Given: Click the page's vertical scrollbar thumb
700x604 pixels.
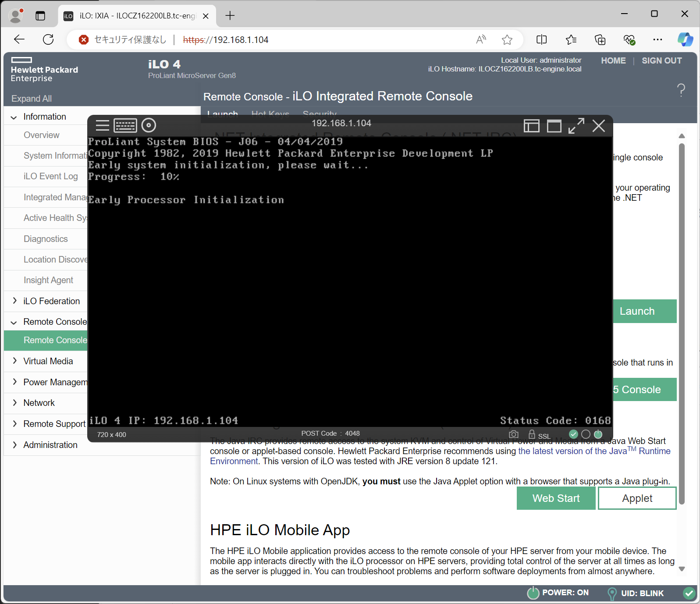Looking at the screenshot, I should coord(682,324).
